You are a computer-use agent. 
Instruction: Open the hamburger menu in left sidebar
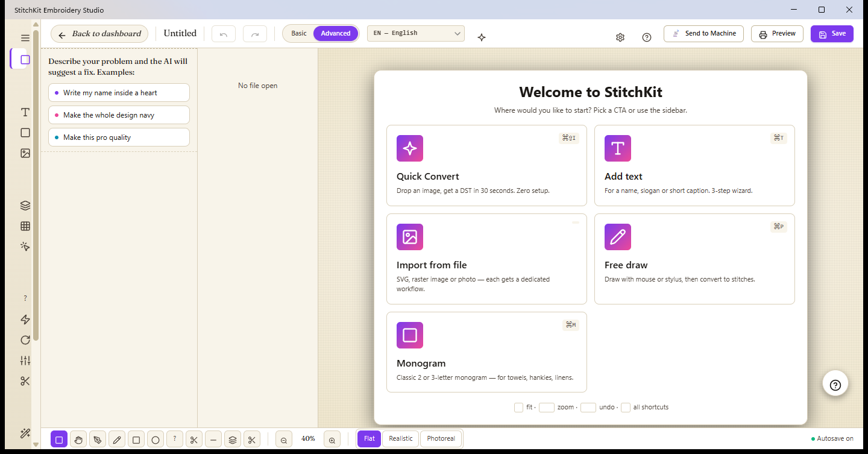pos(25,38)
